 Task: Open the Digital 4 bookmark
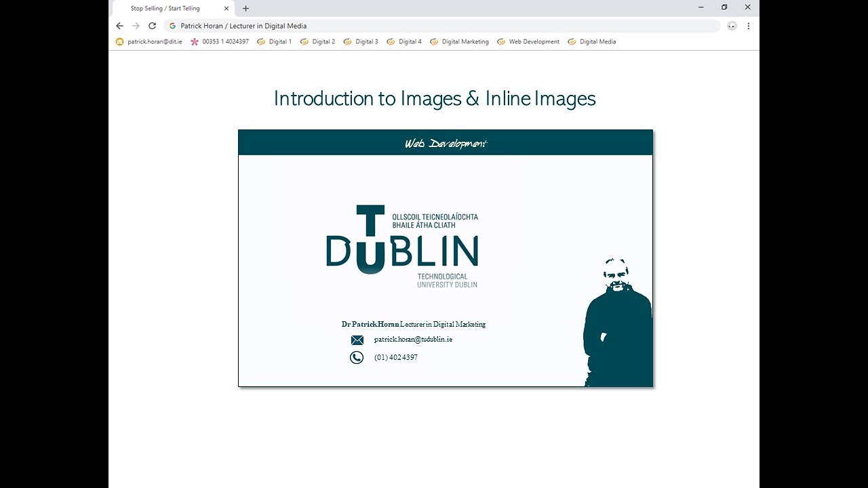coord(405,41)
